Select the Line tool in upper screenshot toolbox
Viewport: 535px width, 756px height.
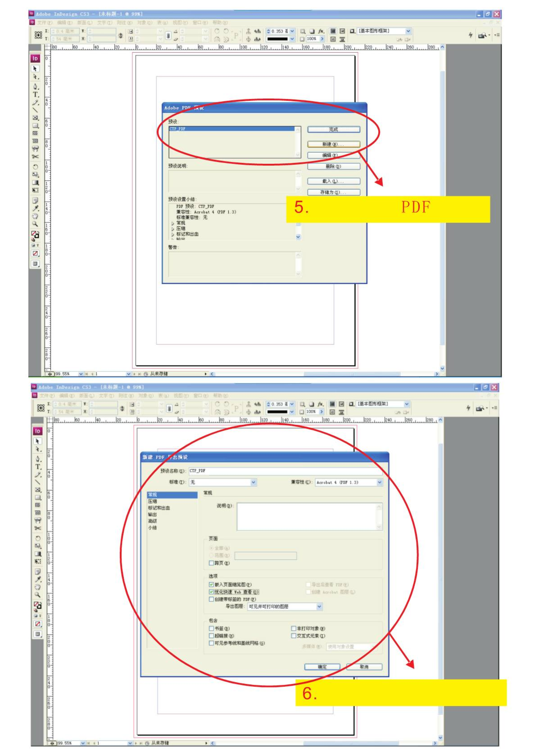[35, 110]
